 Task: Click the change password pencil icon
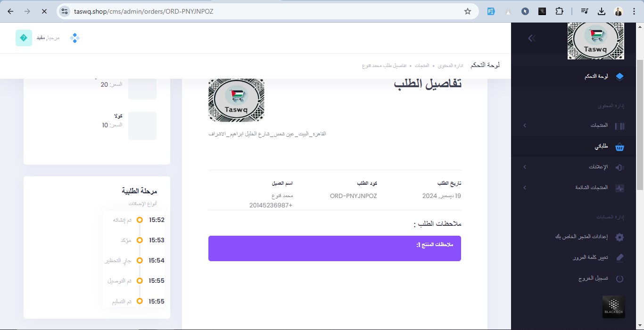coord(619,258)
